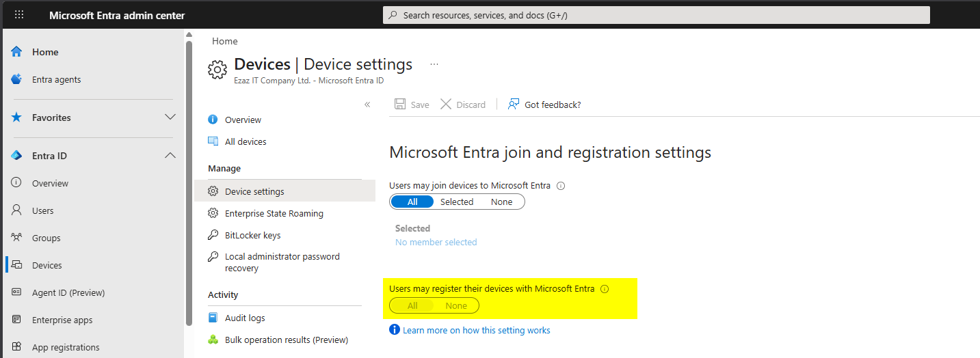This screenshot has height=358, width=980.
Task: Click the Users person icon
Action: tap(16, 210)
